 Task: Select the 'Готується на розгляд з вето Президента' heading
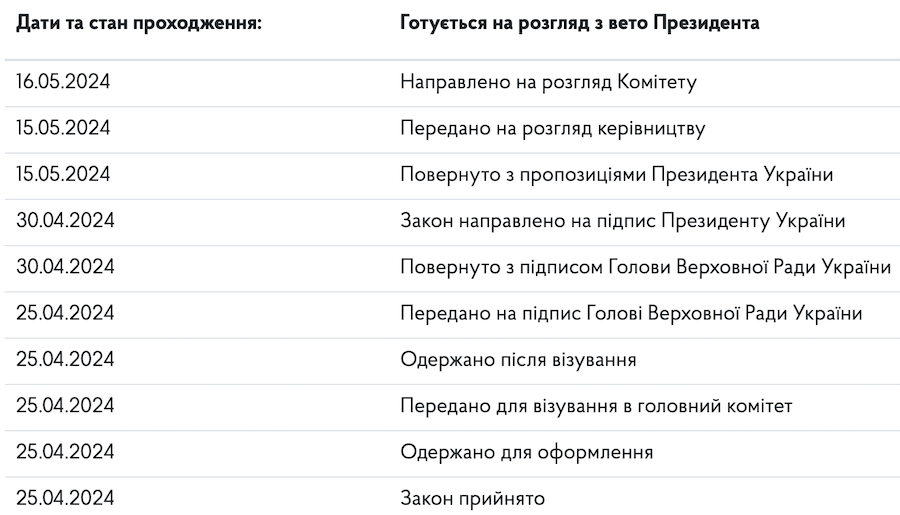click(x=579, y=22)
